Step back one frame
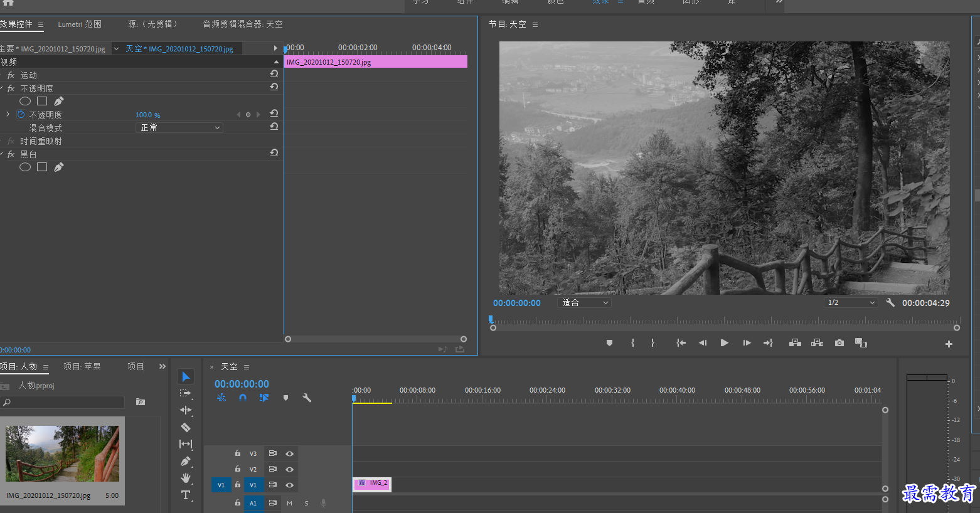Viewport: 980px width, 513px height. click(703, 343)
